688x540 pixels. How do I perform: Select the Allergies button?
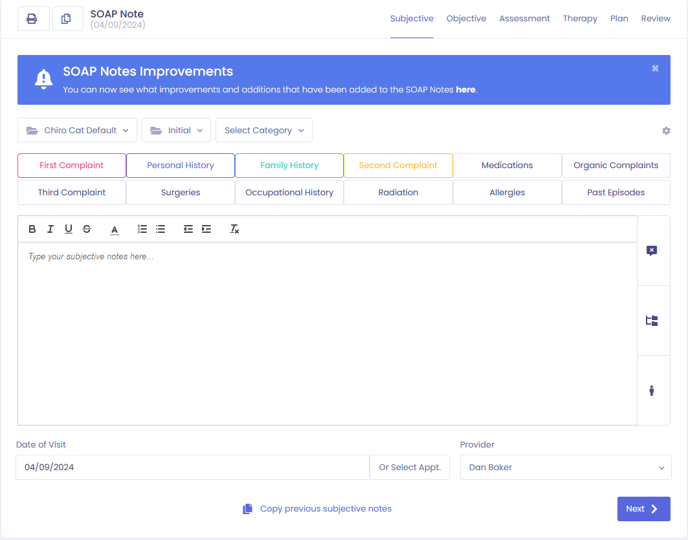click(507, 193)
